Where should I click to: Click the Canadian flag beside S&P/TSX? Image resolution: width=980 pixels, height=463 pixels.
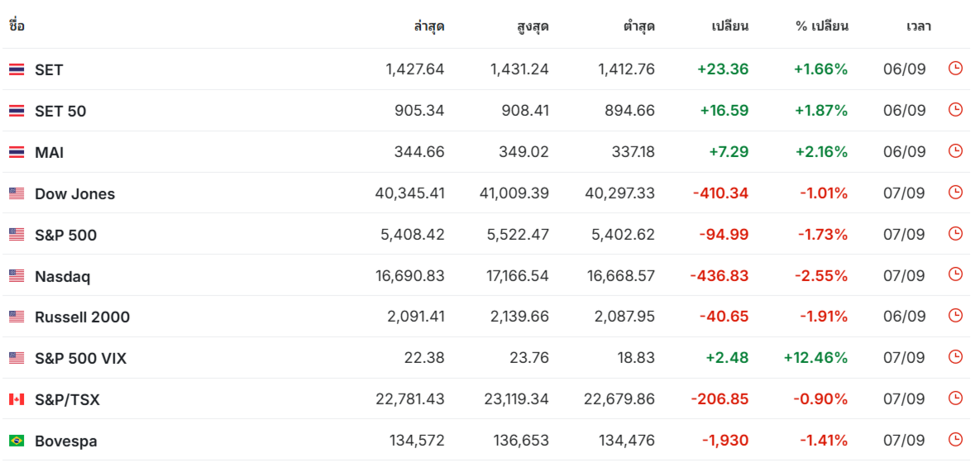[17, 399]
